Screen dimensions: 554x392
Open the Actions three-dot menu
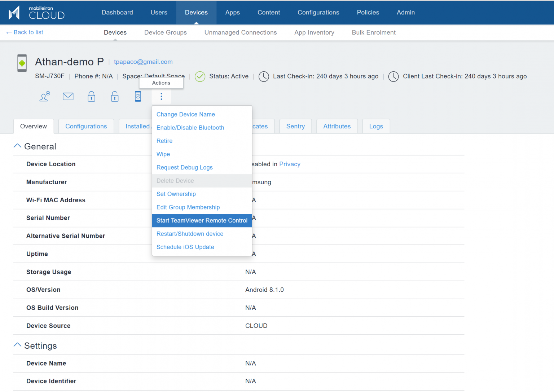(161, 96)
